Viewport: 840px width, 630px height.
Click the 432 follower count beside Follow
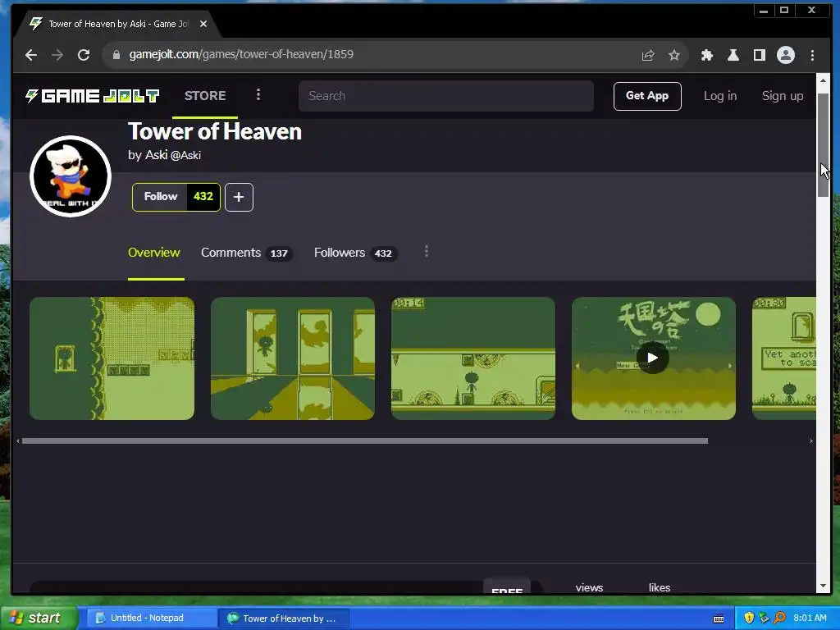coord(203,197)
